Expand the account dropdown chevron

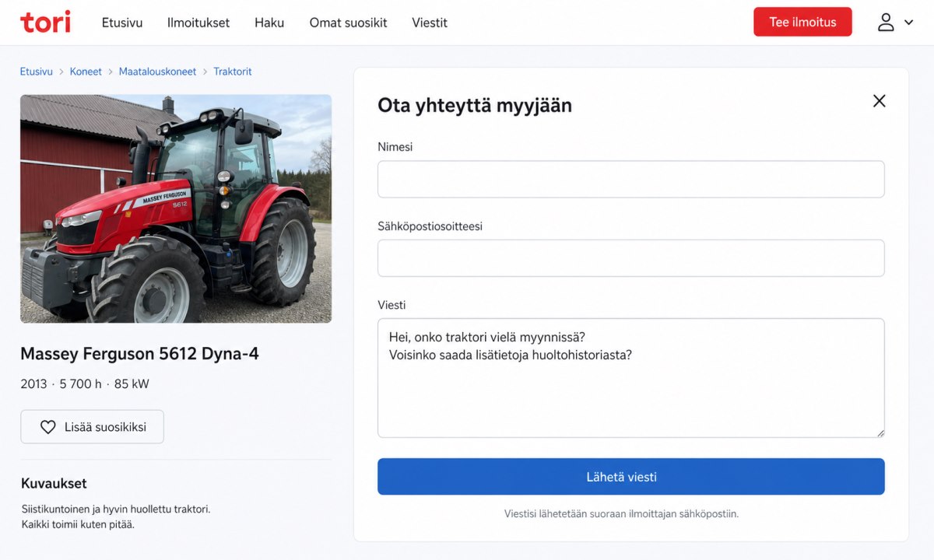pyautogui.click(x=908, y=23)
